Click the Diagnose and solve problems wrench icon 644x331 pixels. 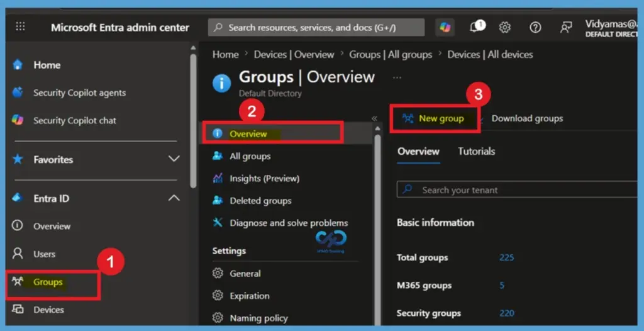point(217,222)
